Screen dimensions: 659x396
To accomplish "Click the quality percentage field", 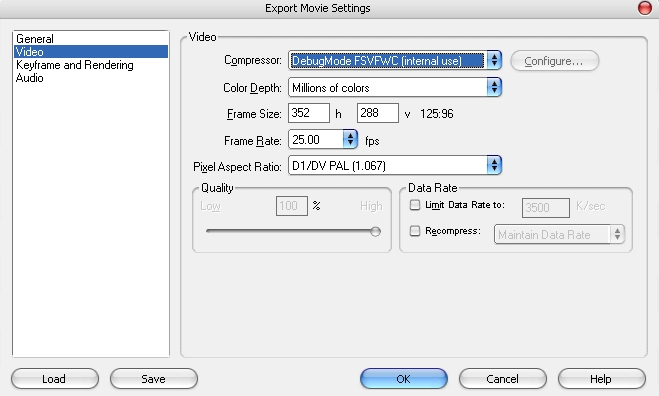I will coord(292,206).
